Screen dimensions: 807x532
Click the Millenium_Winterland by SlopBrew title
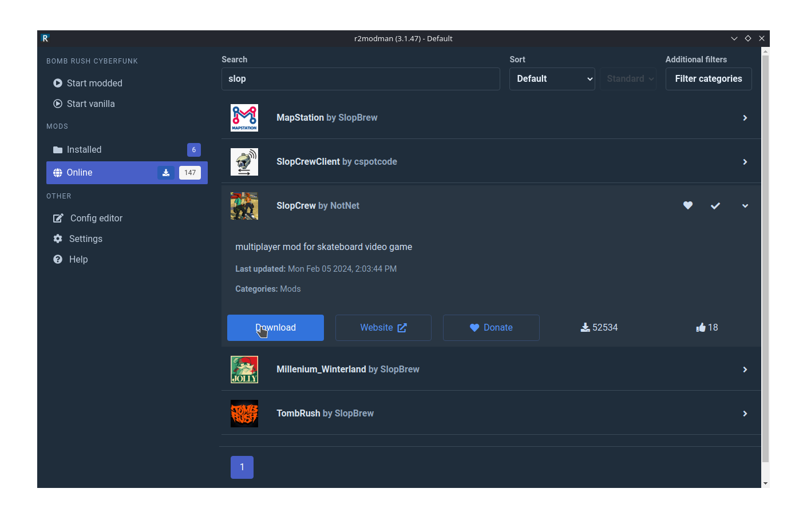tap(348, 370)
